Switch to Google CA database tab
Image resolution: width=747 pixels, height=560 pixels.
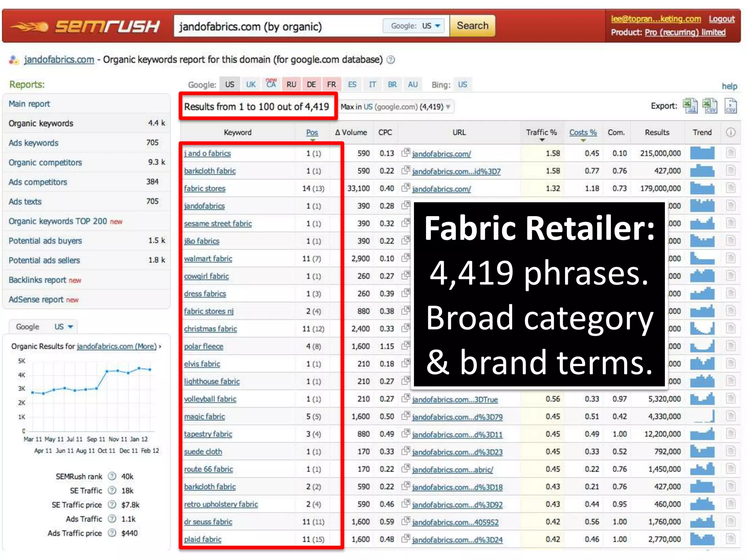(x=271, y=85)
